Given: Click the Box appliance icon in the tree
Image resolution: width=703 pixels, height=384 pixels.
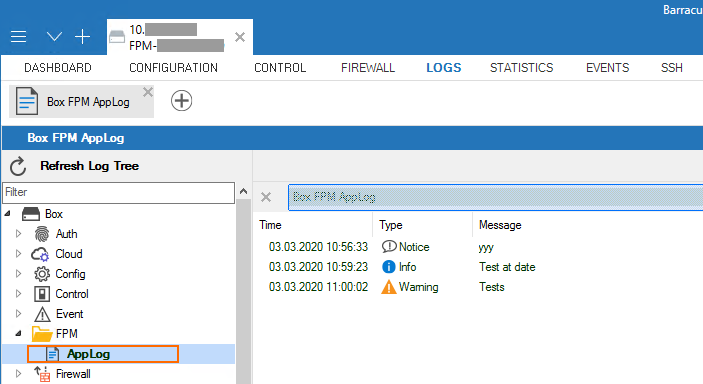Looking at the screenshot, I should point(31,214).
